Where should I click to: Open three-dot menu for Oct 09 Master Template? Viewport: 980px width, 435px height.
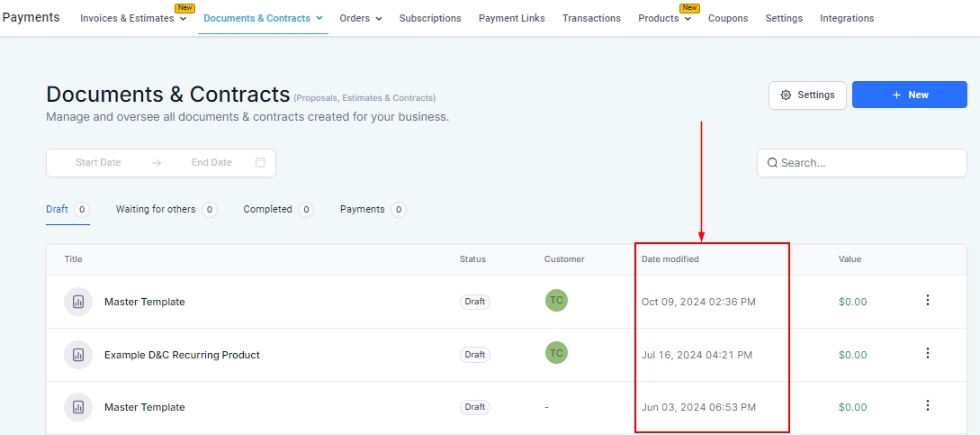point(928,301)
